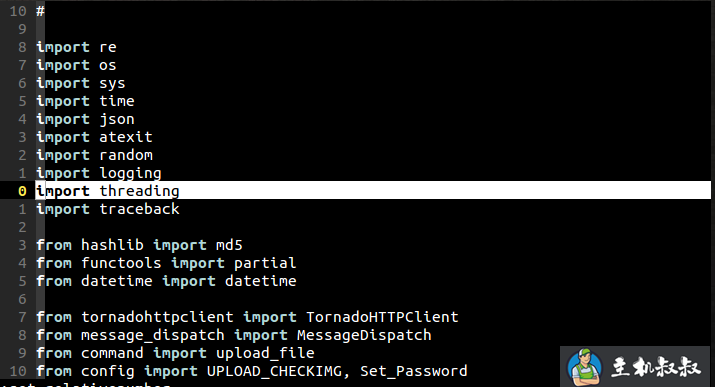715x387 pixels.
Task: Click the '#' comment on top line
Action: (x=41, y=11)
